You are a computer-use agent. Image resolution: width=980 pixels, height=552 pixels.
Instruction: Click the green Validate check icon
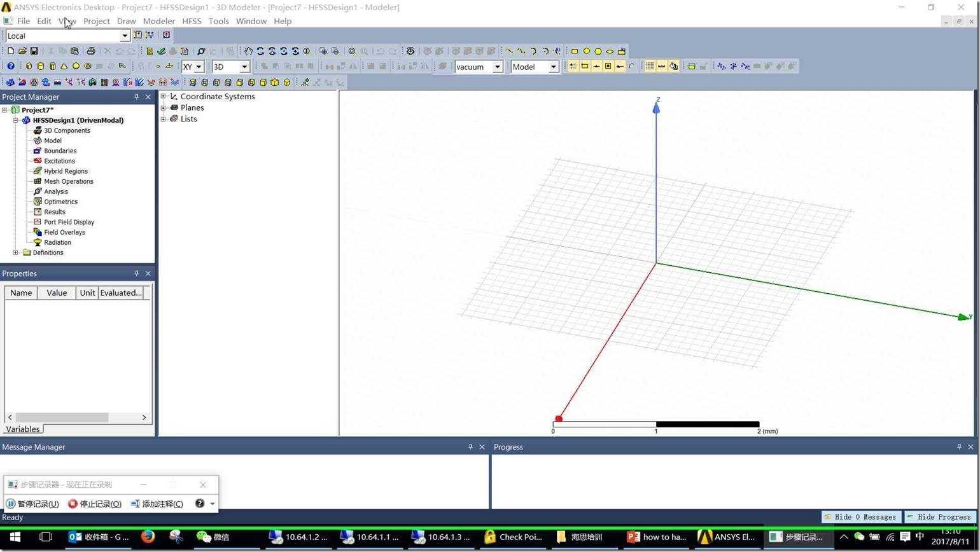161,51
